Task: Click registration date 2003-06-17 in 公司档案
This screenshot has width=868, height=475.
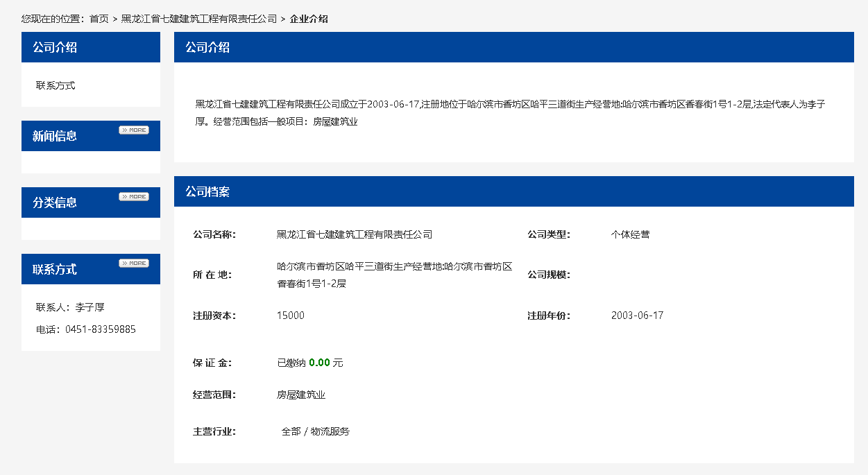Action: tap(638, 316)
